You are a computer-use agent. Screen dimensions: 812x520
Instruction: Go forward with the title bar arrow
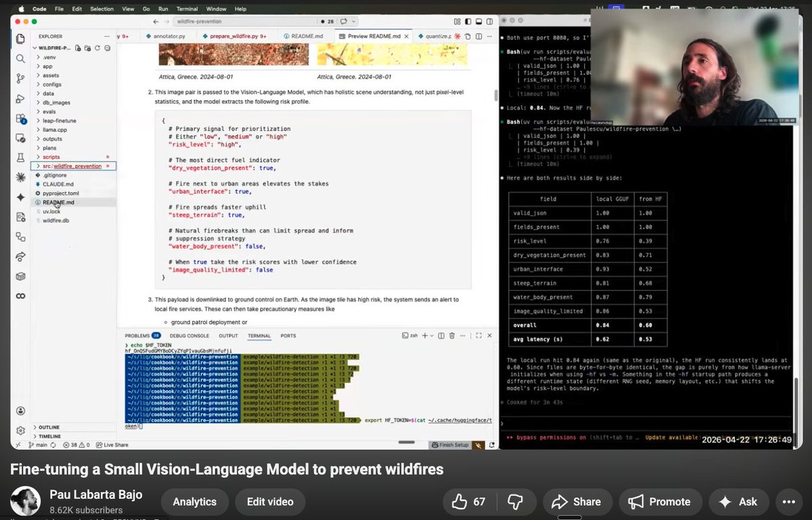[x=166, y=22]
